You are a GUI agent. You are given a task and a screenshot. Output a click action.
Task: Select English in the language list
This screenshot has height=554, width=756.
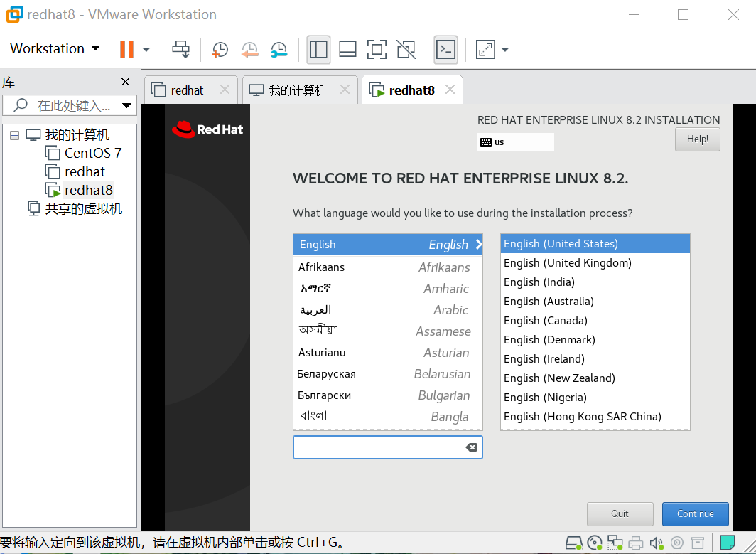click(388, 244)
